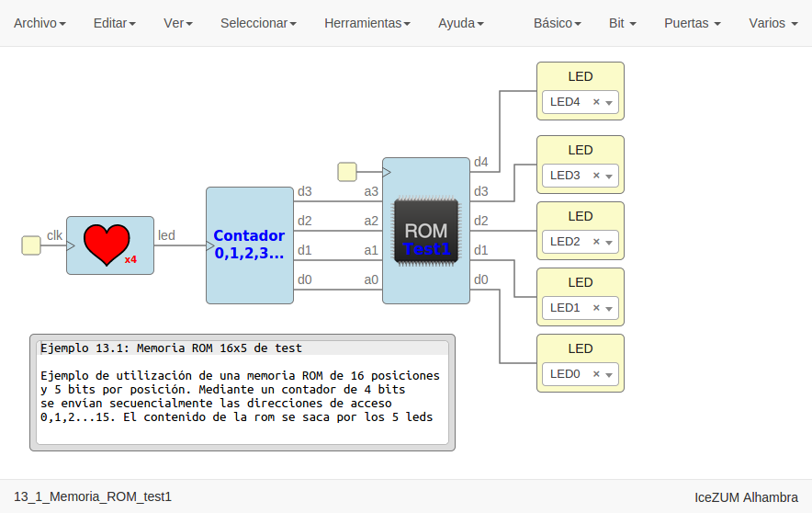The image size is (812, 513).
Task: Remove the LED0 pin selection
Action: point(596,374)
